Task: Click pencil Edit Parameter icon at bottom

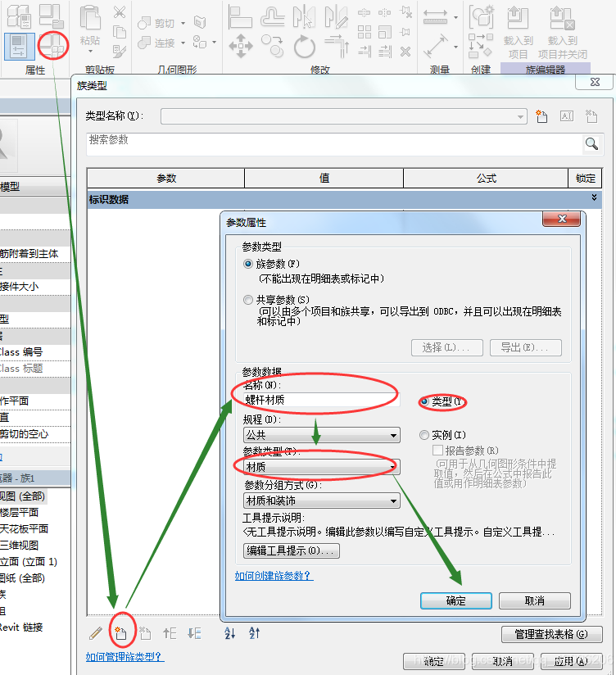Action: point(96,633)
